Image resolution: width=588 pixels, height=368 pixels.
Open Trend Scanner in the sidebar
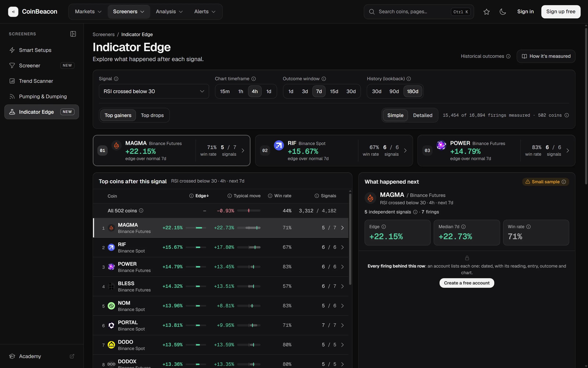pos(42,81)
